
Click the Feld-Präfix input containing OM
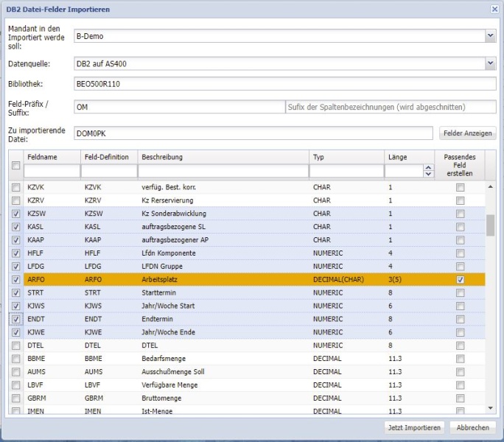tap(178, 108)
